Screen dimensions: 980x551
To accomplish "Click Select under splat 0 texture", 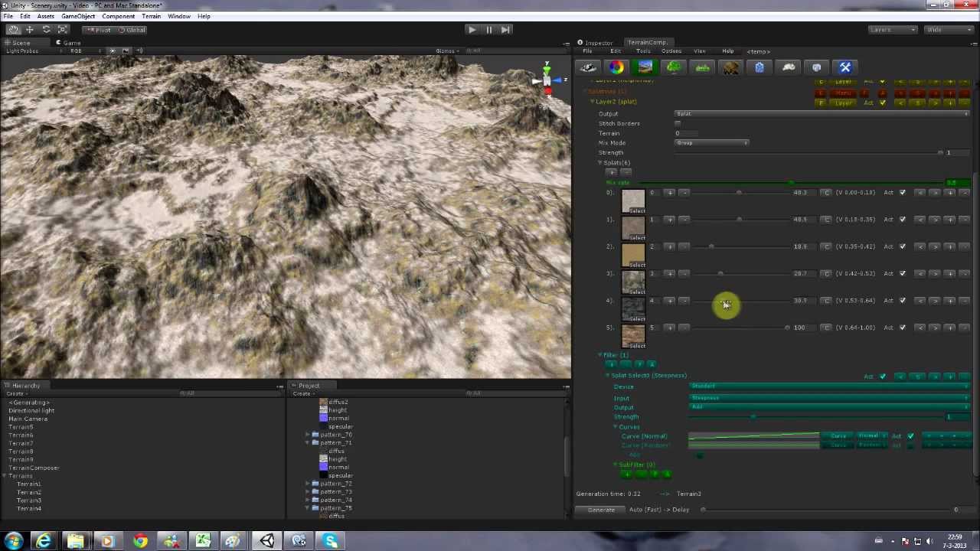I will click(637, 210).
